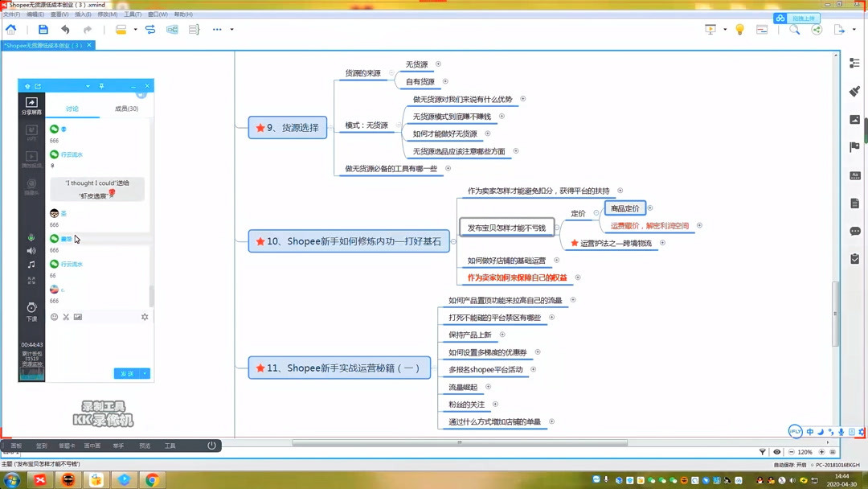868x489 pixels.
Task: Toggle the filter icon in the status bar
Action: tap(763, 452)
